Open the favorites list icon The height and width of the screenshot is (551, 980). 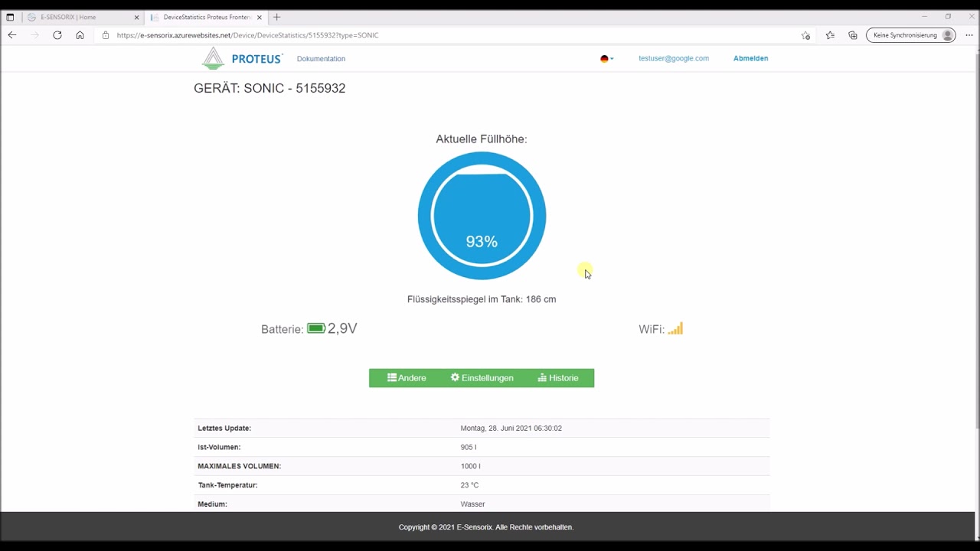tap(830, 35)
